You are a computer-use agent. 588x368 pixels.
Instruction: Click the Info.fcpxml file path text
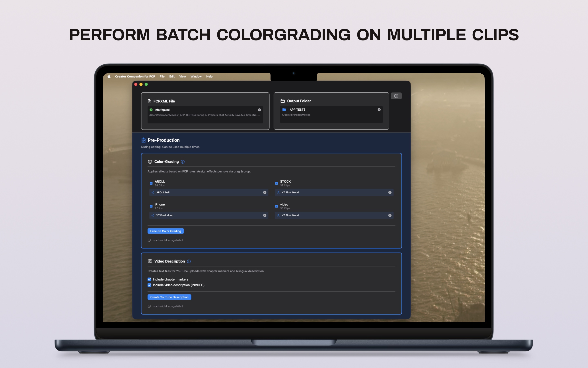point(204,115)
